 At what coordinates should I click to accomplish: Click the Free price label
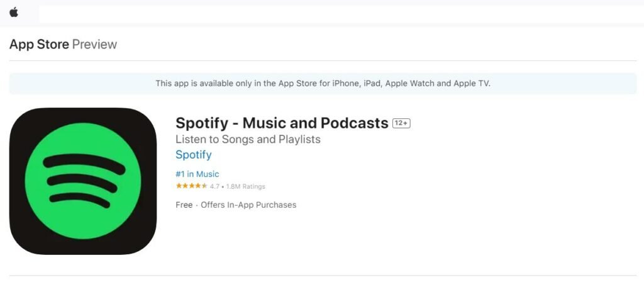(184, 205)
